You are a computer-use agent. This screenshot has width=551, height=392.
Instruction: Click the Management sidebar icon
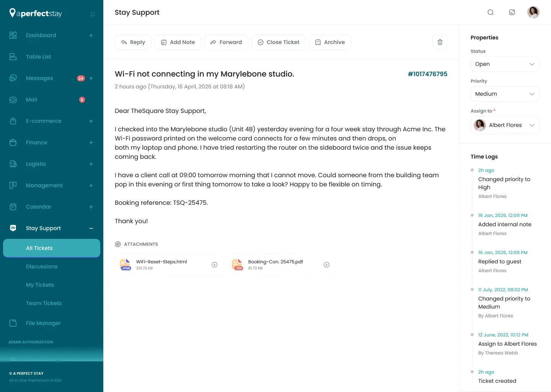point(13,185)
